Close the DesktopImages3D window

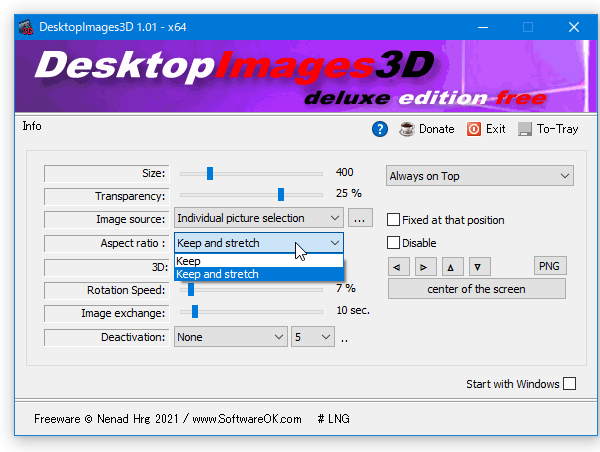point(574,27)
